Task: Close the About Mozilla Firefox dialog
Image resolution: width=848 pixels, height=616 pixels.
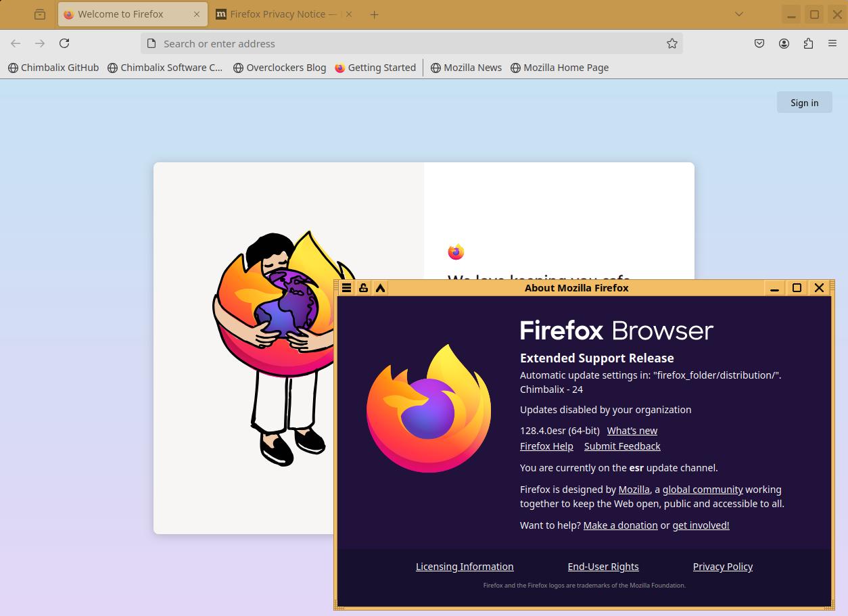Action: point(819,288)
